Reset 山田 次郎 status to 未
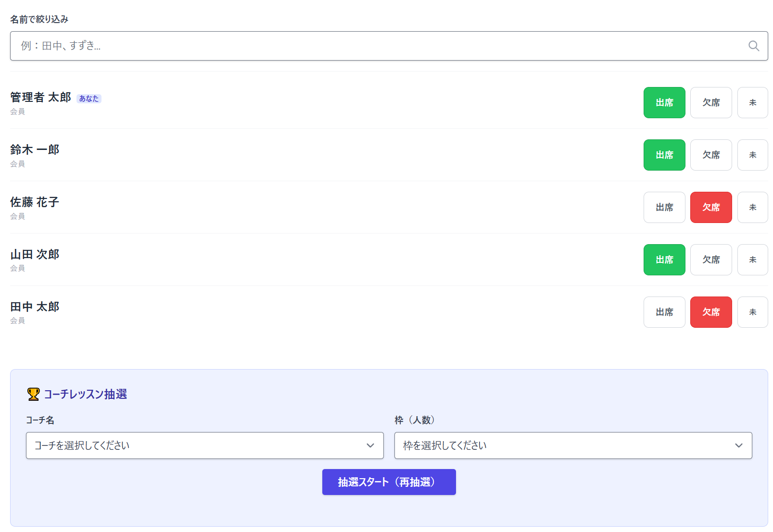Viewport: 773px width, 532px height. (752, 260)
